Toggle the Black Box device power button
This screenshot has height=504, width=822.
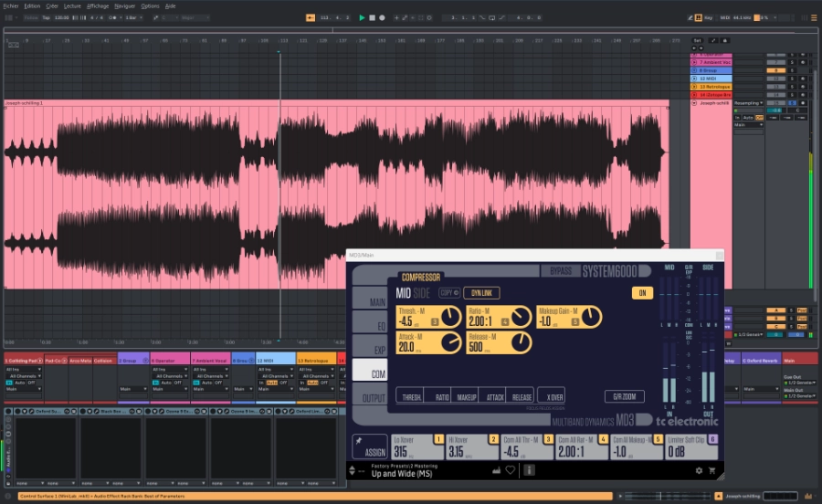[x=83, y=411]
